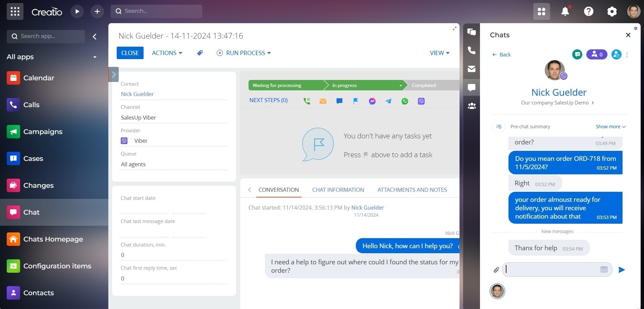Expand the VIEW dropdown menu
The height and width of the screenshot is (309, 644).
pyautogui.click(x=439, y=53)
